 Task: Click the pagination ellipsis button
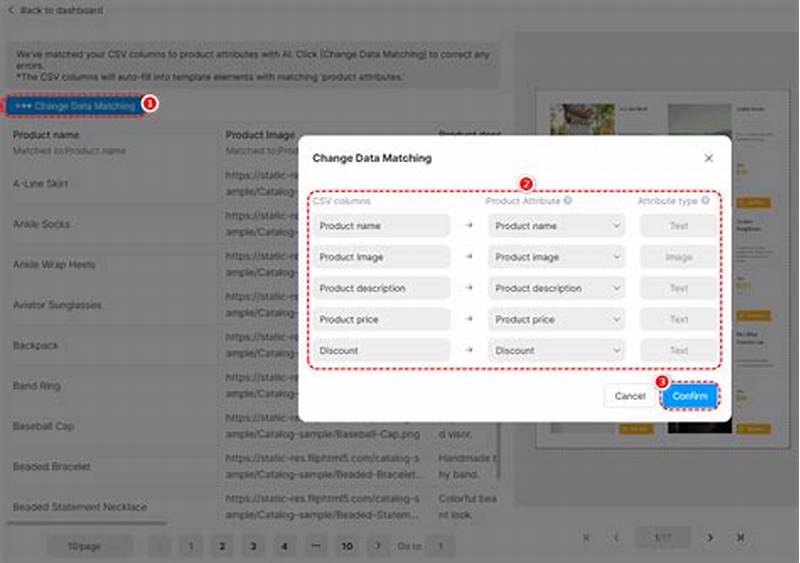[316, 546]
